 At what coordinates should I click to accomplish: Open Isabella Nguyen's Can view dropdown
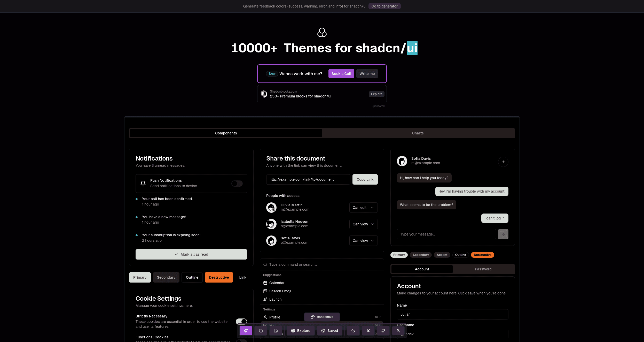363,224
